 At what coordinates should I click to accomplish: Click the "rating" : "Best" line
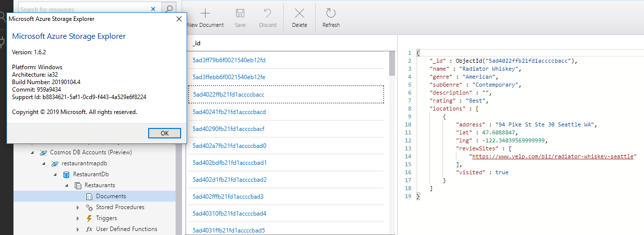tap(459, 101)
